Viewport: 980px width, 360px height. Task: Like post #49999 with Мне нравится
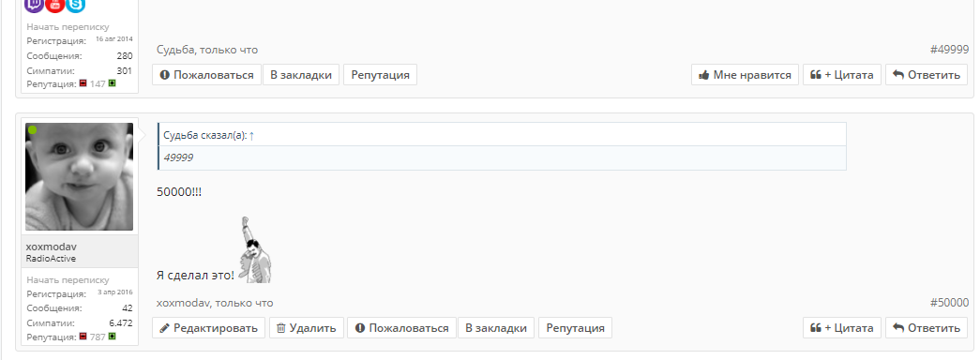tap(745, 75)
